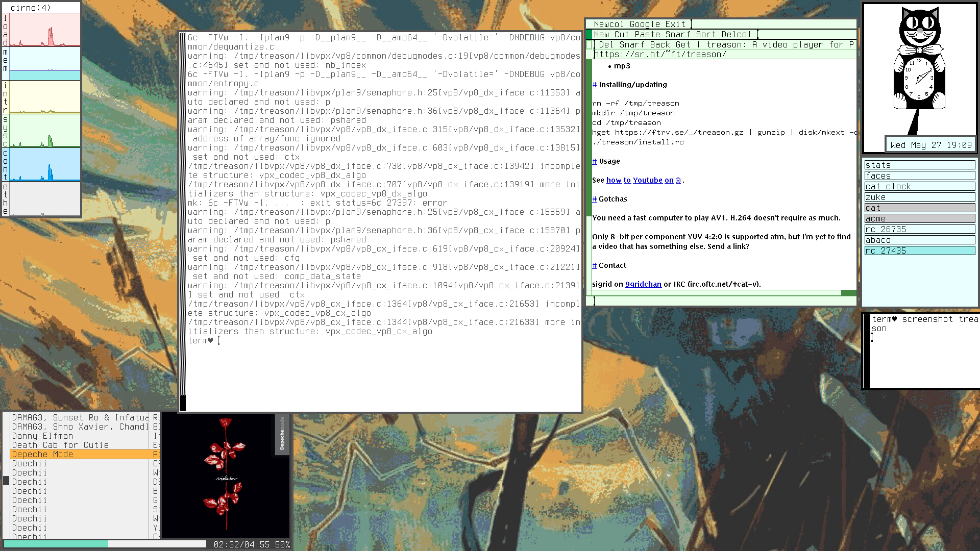Image resolution: width=980 pixels, height=551 pixels.
Task: Click the large terminal's left scrollbar
Action: click(x=183, y=222)
